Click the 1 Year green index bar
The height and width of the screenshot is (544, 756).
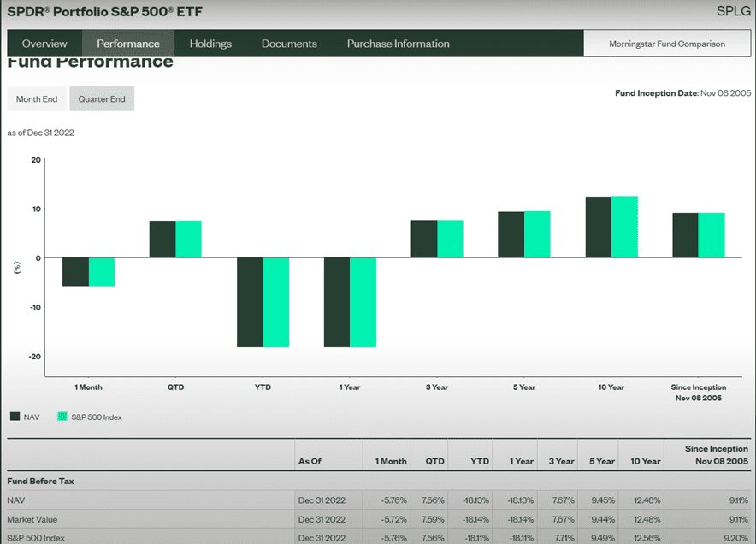[x=363, y=302]
